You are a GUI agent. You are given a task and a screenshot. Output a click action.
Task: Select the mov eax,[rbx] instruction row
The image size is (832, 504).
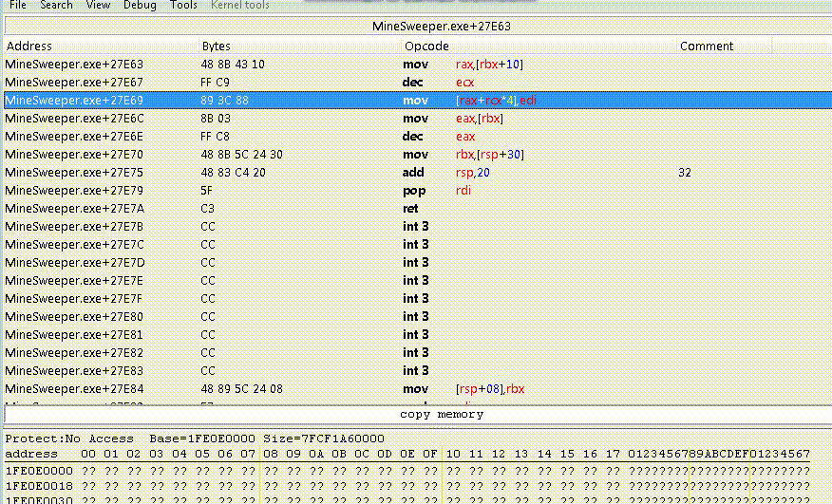(x=418, y=119)
